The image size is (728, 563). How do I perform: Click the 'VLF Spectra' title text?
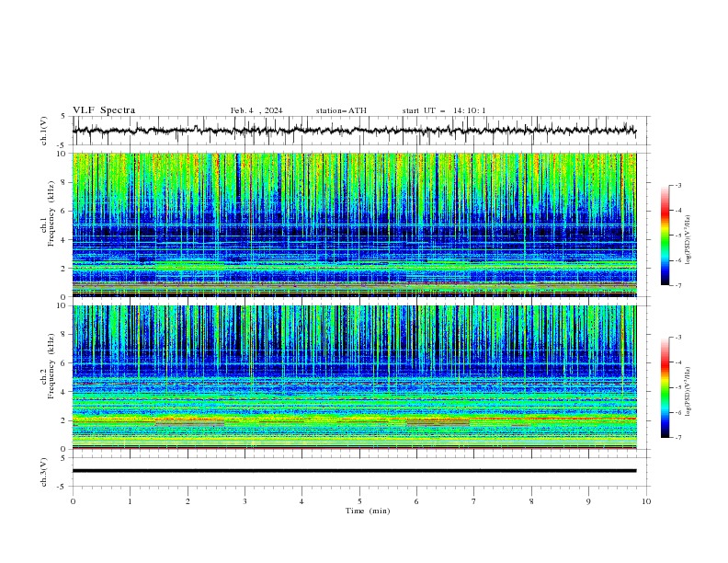point(104,110)
